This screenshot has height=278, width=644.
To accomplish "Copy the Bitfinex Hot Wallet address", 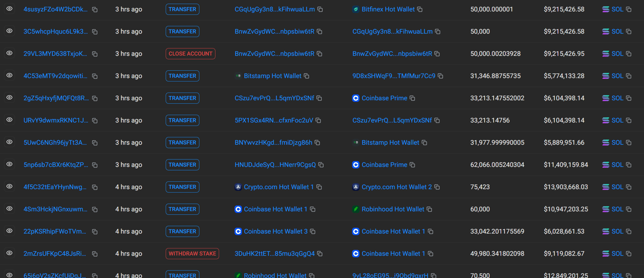I will point(420,9).
